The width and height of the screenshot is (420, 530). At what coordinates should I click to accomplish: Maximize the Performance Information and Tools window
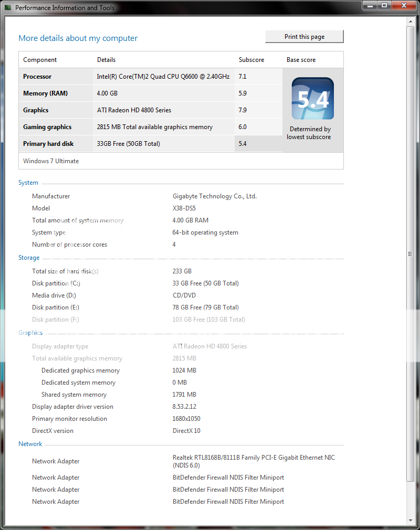coord(384,6)
